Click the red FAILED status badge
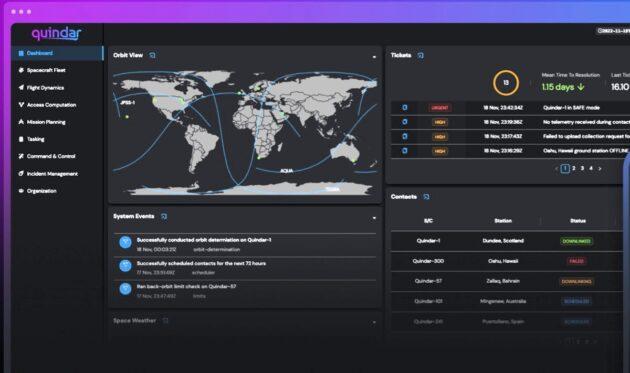This screenshot has height=373, width=630. pos(577,261)
